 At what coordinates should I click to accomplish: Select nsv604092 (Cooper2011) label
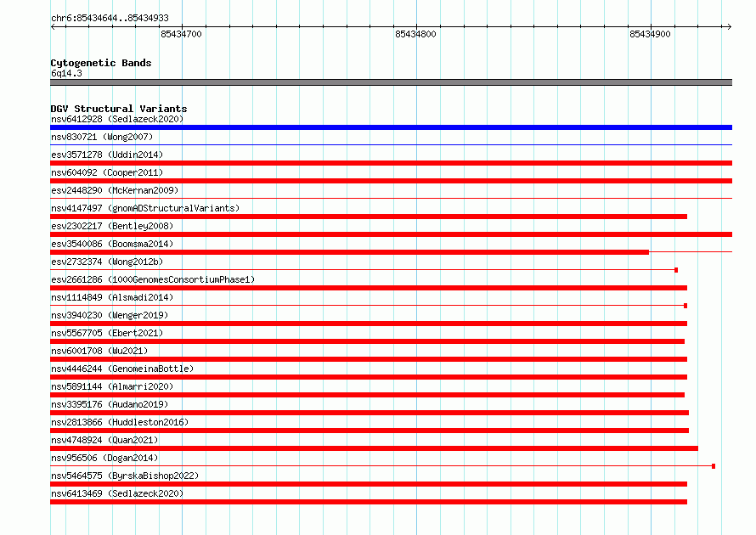[107, 172]
